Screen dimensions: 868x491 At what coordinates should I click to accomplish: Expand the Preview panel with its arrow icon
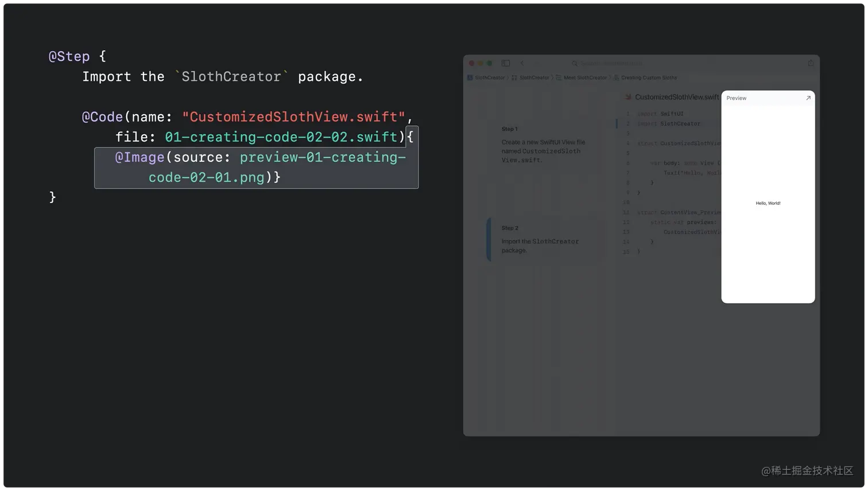point(808,98)
